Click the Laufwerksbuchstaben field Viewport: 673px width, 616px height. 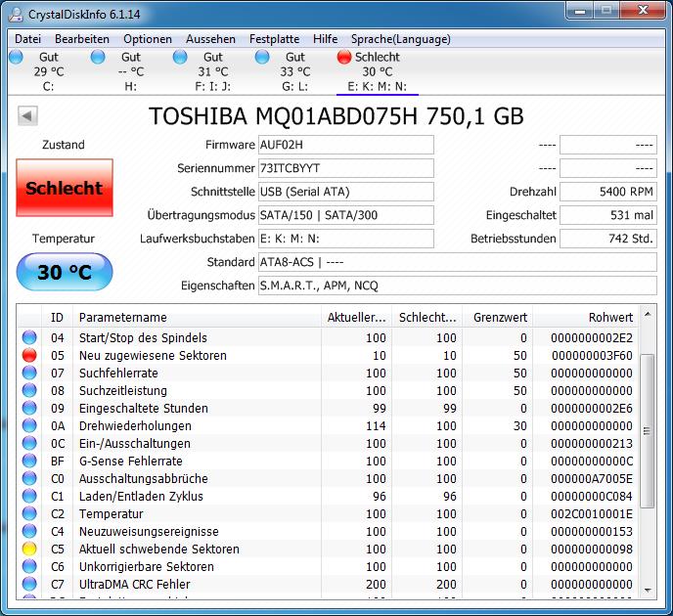point(346,239)
